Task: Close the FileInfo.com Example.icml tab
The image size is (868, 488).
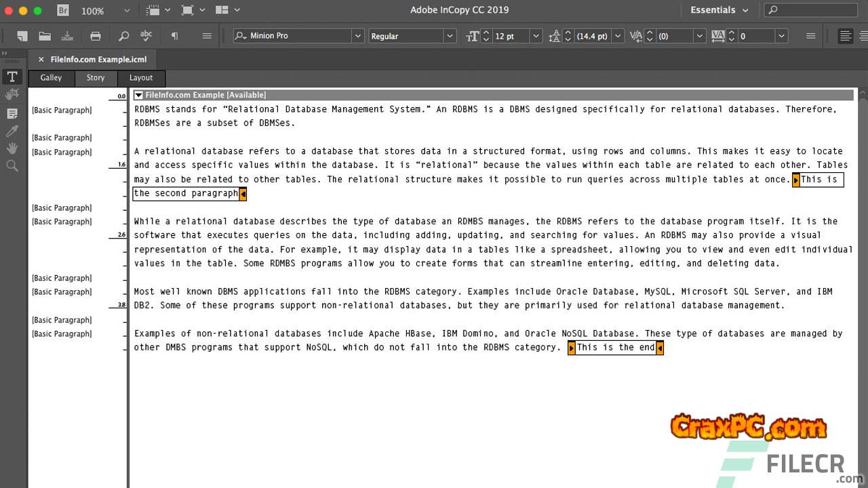Action: pyautogui.click(x=41, y=60)
